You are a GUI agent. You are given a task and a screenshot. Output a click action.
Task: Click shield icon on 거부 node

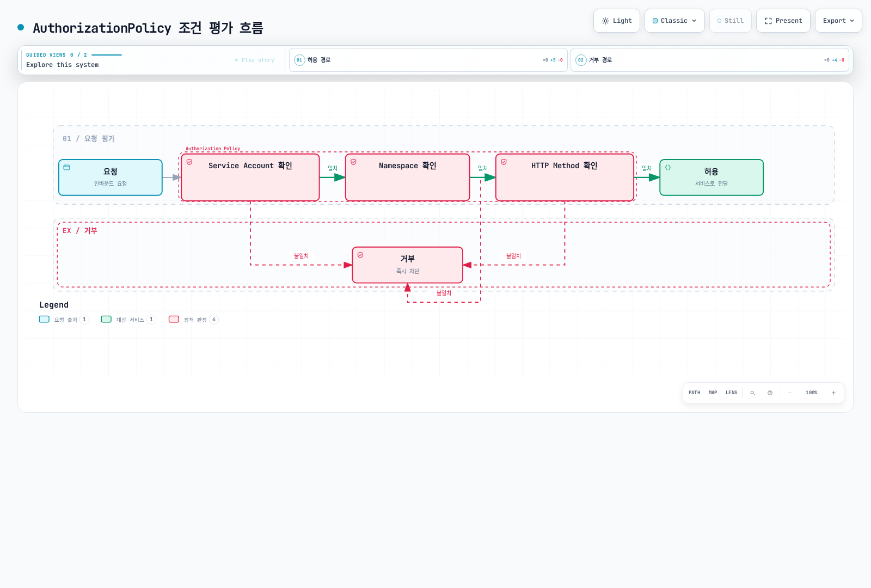tap(360, 255)
